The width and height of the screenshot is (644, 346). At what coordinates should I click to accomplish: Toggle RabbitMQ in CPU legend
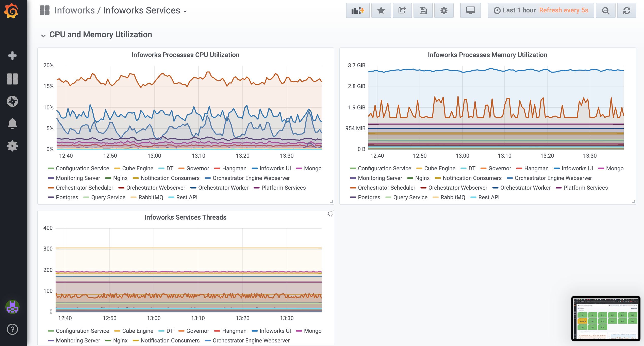click(x=151, y=197)
